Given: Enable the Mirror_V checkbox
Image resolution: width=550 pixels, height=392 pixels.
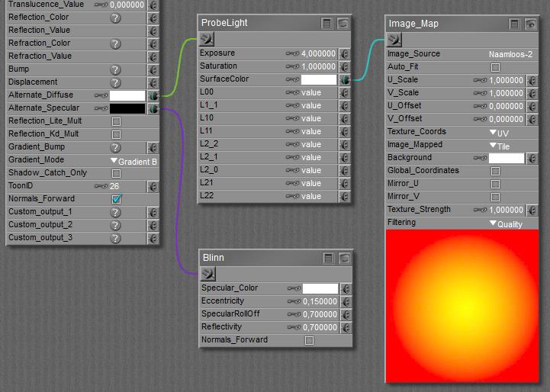Looking at the screenshot, I should point(495,197).
